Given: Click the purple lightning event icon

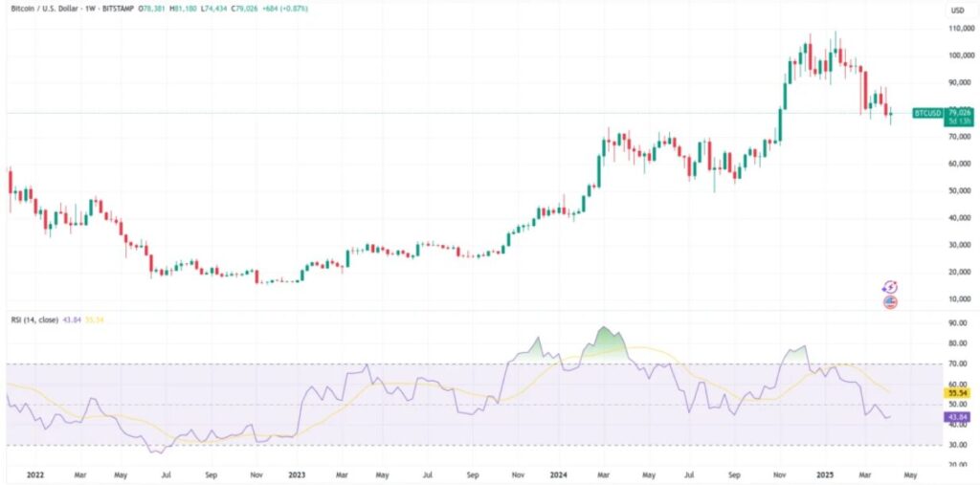Looking at the screenshot, I should point(890,286).
